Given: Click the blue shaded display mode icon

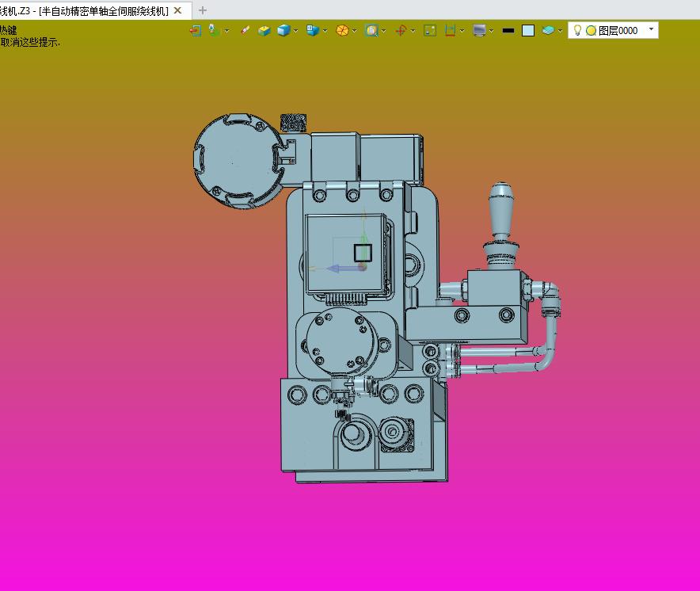Looking at the screenshot, I should [x=313, y=30].
